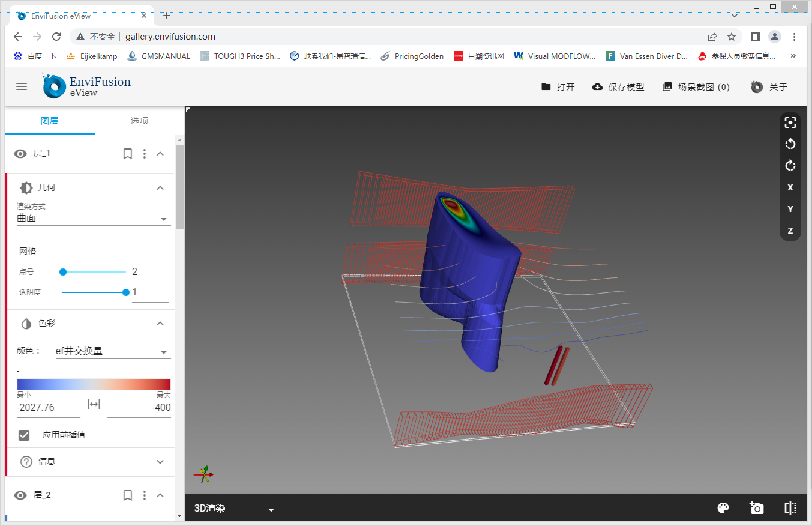Click the EnviFusion eView logo
Image resolution: width=812 pixels, height=526 pixels.
[x=86, y=86]
